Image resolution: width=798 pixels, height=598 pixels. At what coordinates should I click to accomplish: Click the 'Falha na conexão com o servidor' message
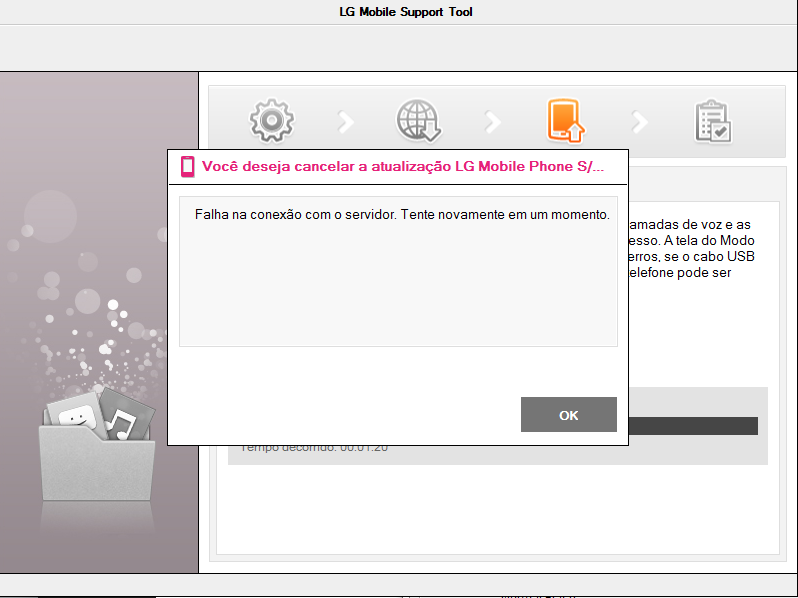402,214
